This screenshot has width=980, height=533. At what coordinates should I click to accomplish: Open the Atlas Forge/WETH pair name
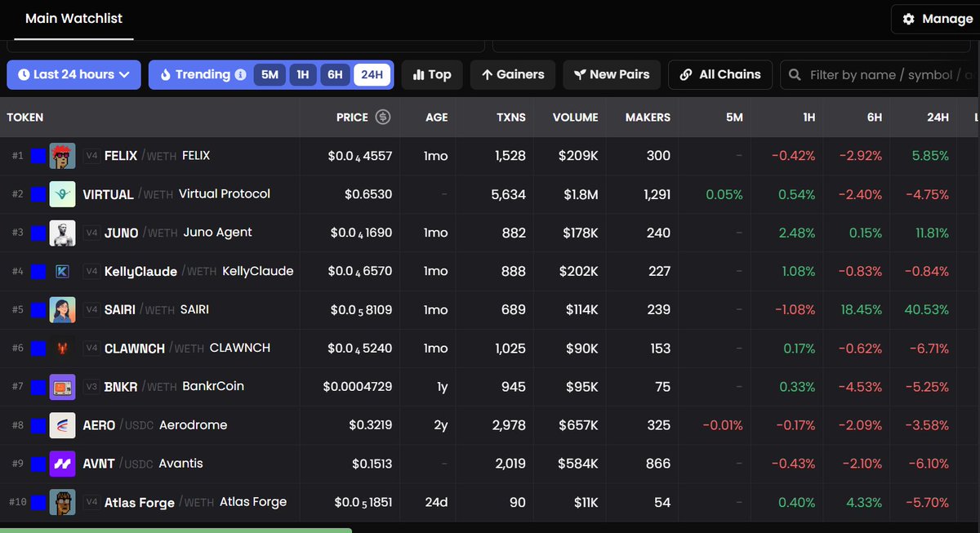tap(159, 503)
